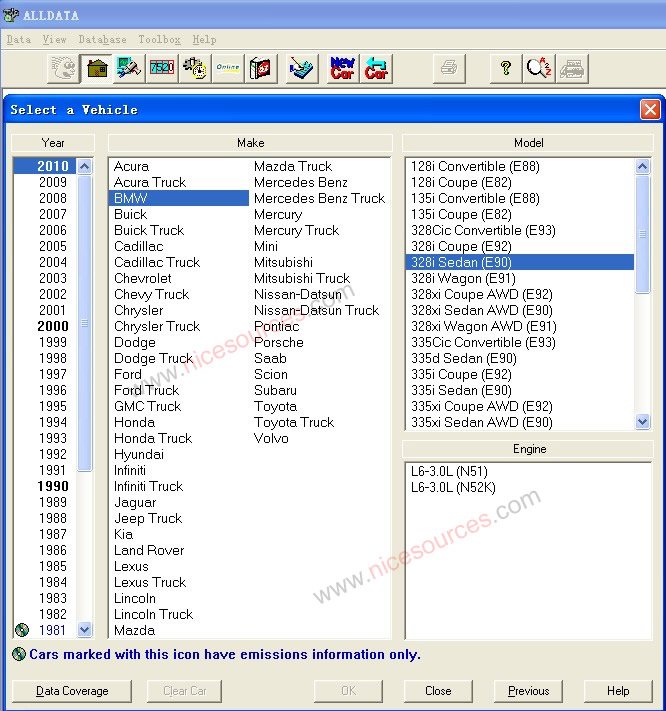Click the greyed fax machine toolbar icon
Screen dimensions: 666x711
[x=572, y=68]
